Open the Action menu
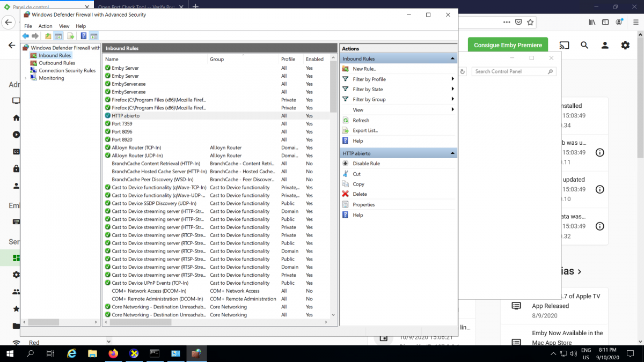 click(x=45, y=26)
